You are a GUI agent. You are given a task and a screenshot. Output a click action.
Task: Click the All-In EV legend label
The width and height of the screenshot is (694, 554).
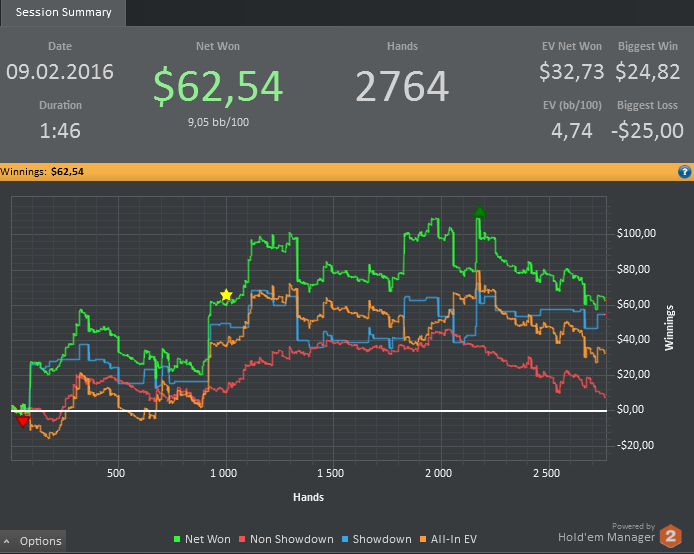pos(454,539)
